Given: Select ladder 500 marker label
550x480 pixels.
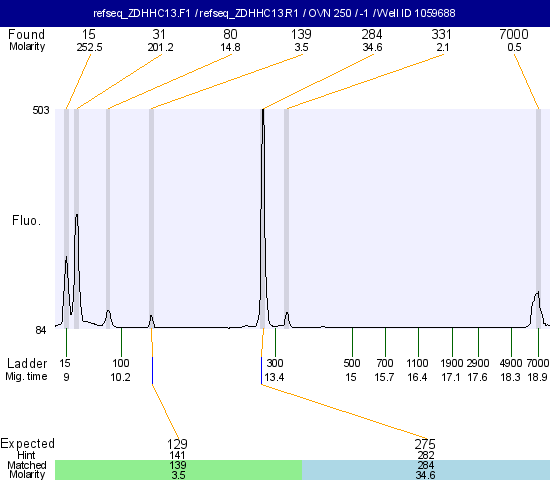Looking at the screenshot, I should [x=352, y=363].
